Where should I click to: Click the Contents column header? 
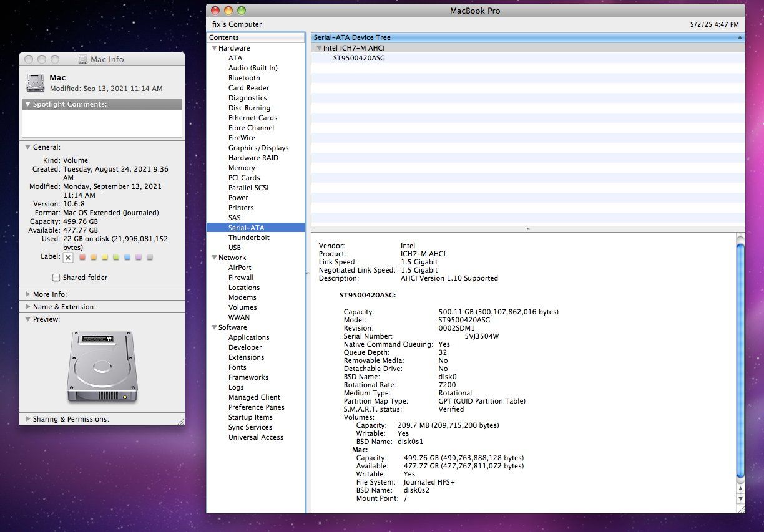[256, 37]
